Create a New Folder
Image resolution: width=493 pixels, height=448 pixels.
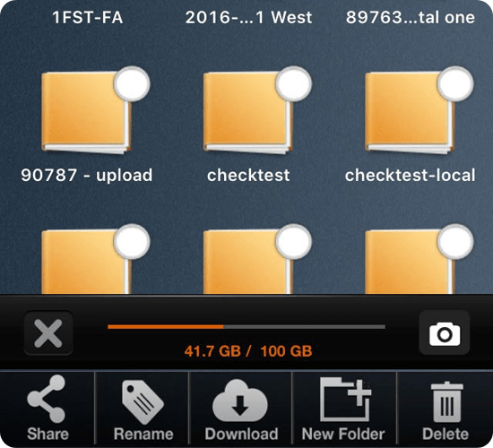[343, 409]
